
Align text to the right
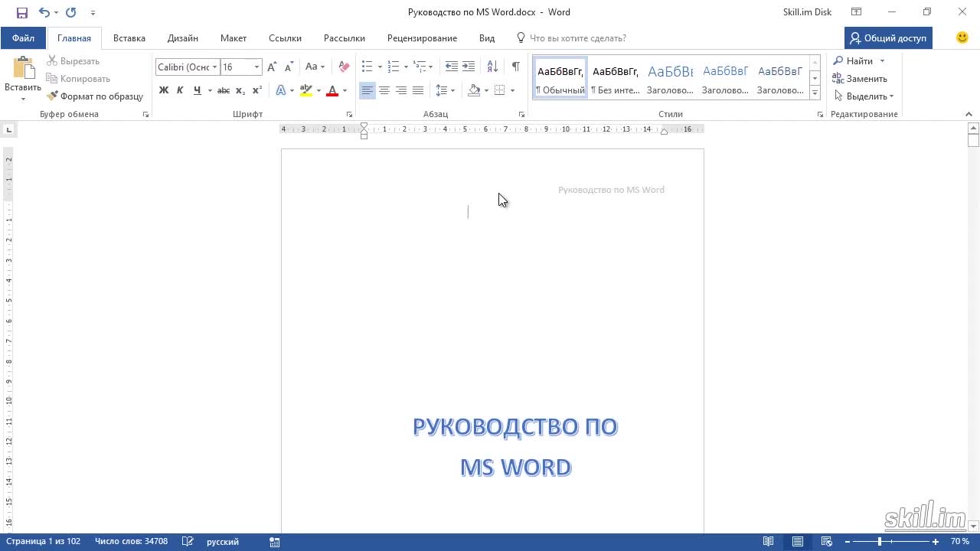pos(401,90)
